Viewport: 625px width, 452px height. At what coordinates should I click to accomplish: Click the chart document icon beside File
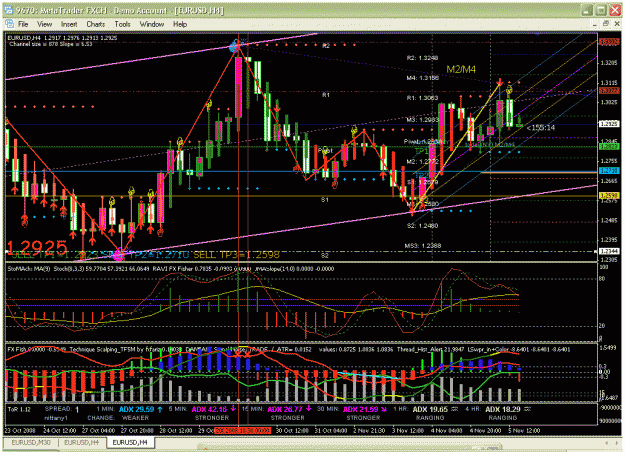point(10,24)
